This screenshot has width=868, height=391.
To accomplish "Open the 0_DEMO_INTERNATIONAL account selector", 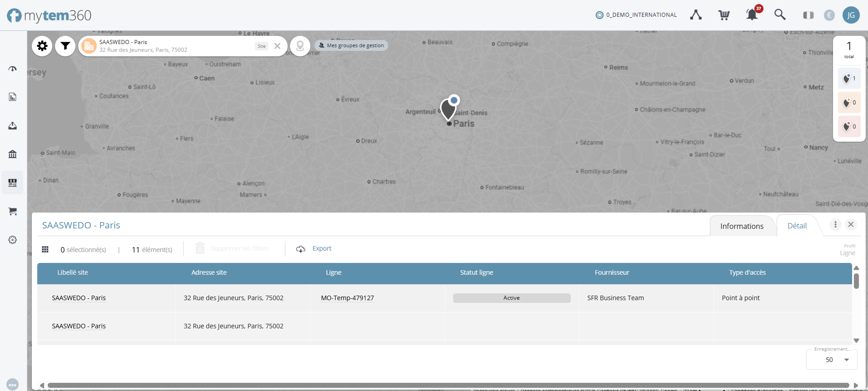I will (x=636, y=15).
